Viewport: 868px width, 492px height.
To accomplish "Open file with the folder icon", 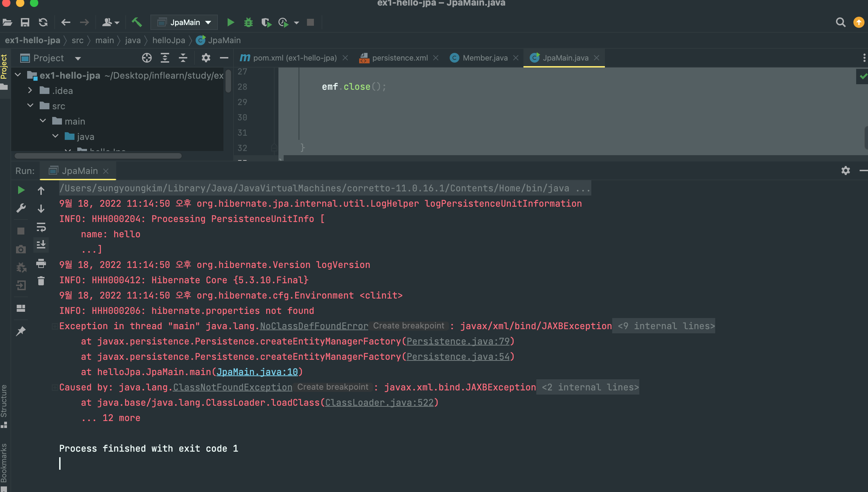I will tap(7, 23).
